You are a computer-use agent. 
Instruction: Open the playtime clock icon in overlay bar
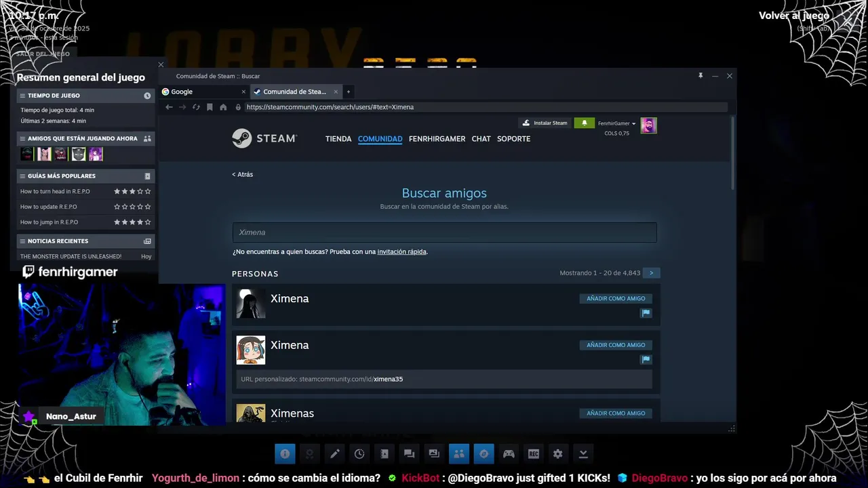coord(359,453)
